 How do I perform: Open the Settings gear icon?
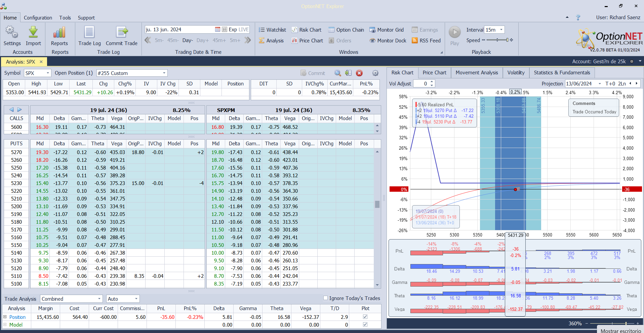coord(12,33)
